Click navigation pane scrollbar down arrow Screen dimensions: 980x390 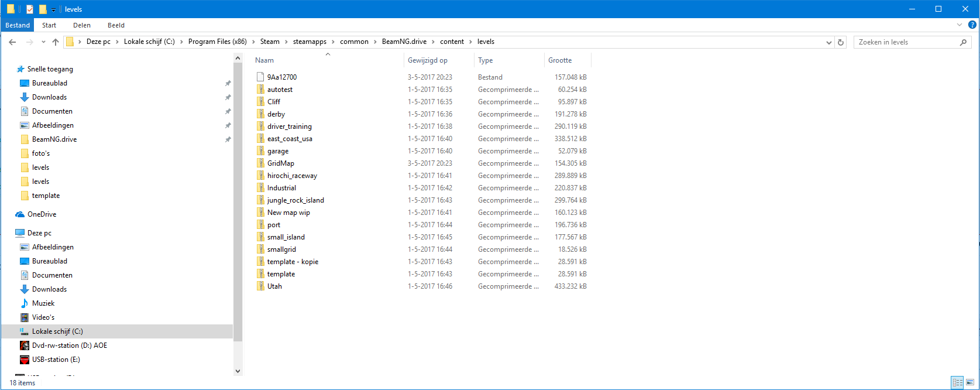pyautogui.click(x=238, y=371)
